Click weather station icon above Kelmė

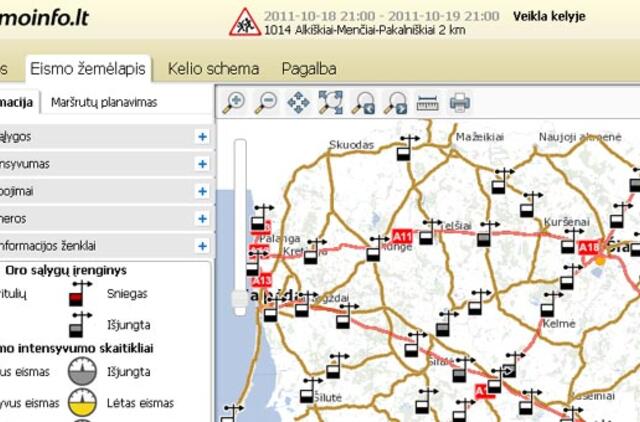(550, 304)
